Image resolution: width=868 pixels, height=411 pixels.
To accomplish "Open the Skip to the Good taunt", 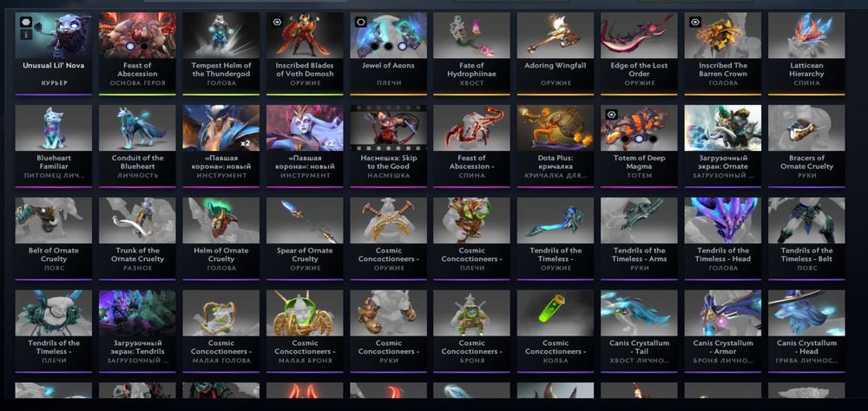I will coord(388,146).
